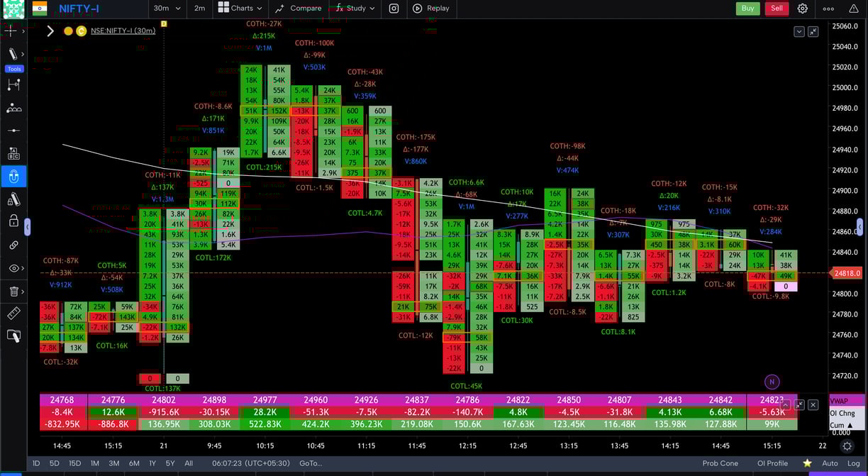Expand the chart legend chevron arrow
Image resolution: width=868 pixels, height=476 pixels.
coord(50,31)
